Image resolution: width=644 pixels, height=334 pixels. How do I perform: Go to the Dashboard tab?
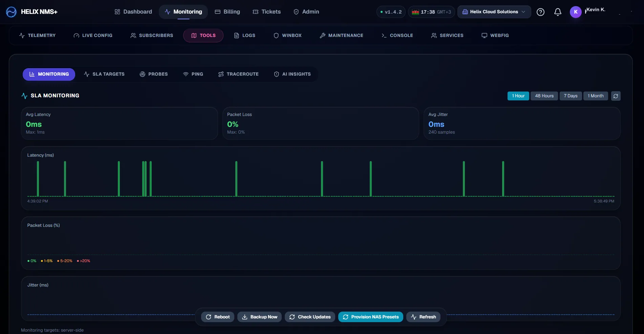[x=133, y=12]
